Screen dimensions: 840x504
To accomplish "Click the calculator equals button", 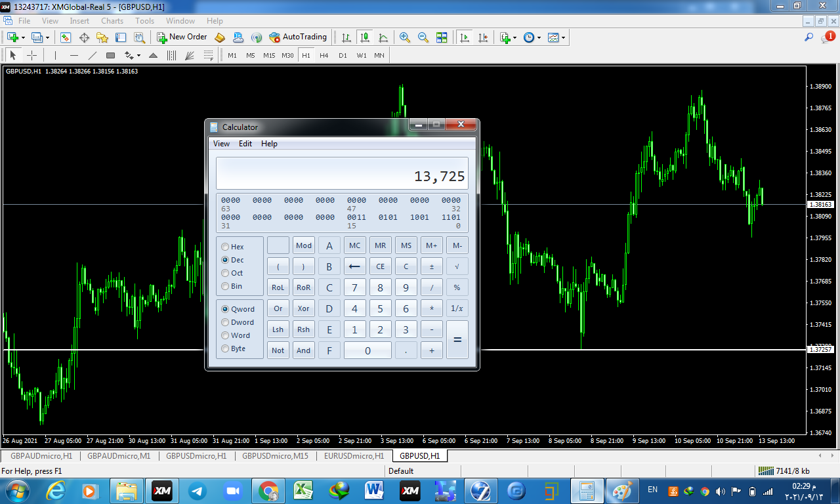I will pyautogui.click(x=457, y=340).
